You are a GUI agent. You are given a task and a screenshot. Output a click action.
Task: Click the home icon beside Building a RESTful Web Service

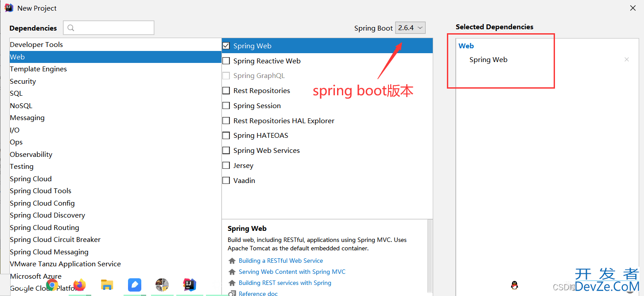tap(232, 261)
